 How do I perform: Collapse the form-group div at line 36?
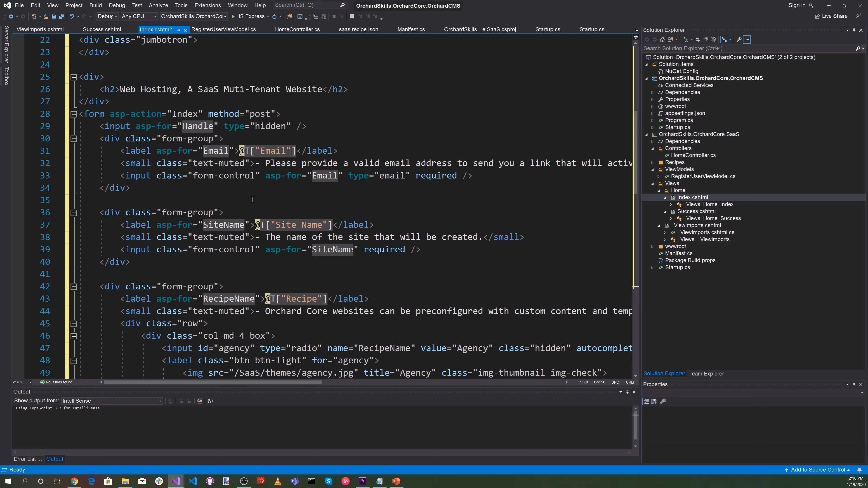click(x=74, y=213)
